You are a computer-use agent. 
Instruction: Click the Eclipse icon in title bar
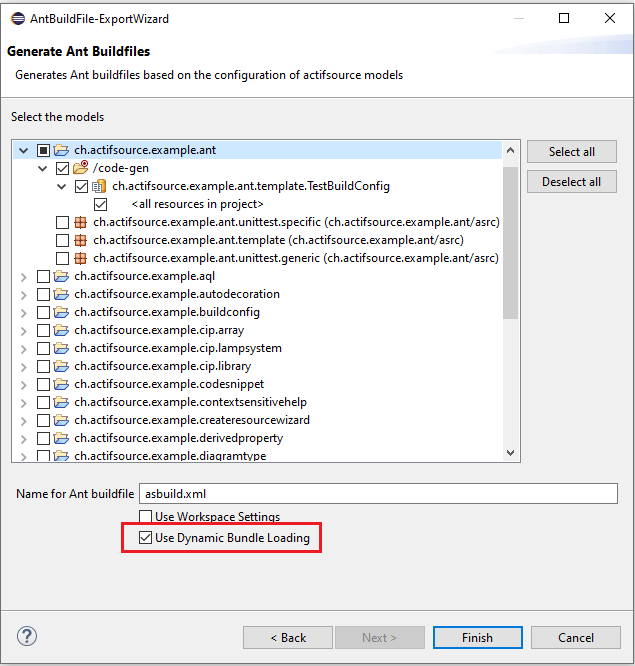[17, 18]
